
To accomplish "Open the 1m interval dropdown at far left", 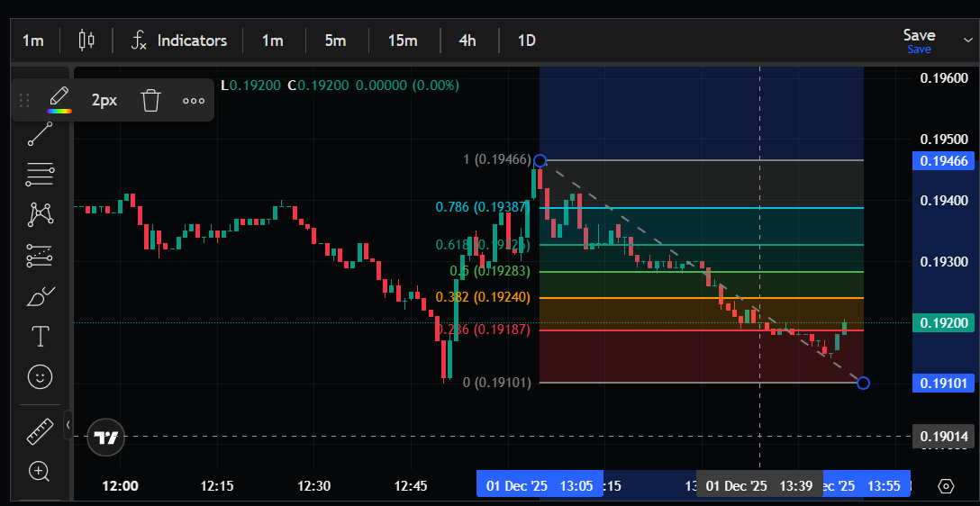I will 33,41.
